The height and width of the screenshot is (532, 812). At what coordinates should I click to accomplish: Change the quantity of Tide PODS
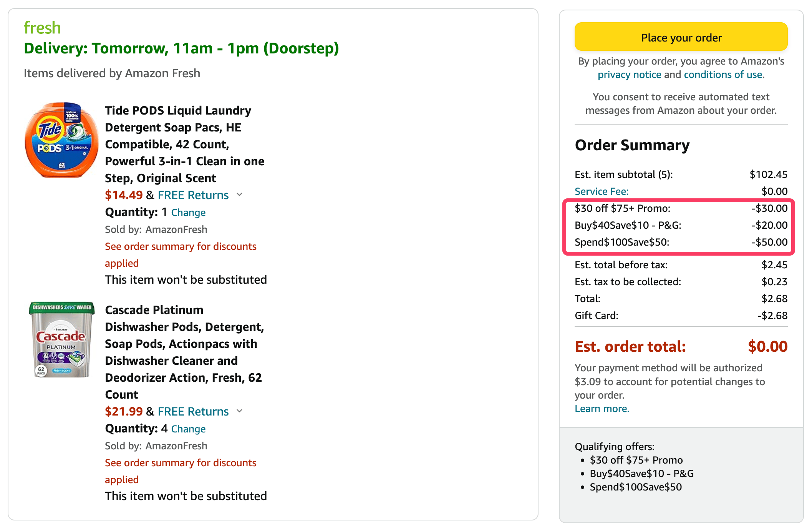(188, 212)
